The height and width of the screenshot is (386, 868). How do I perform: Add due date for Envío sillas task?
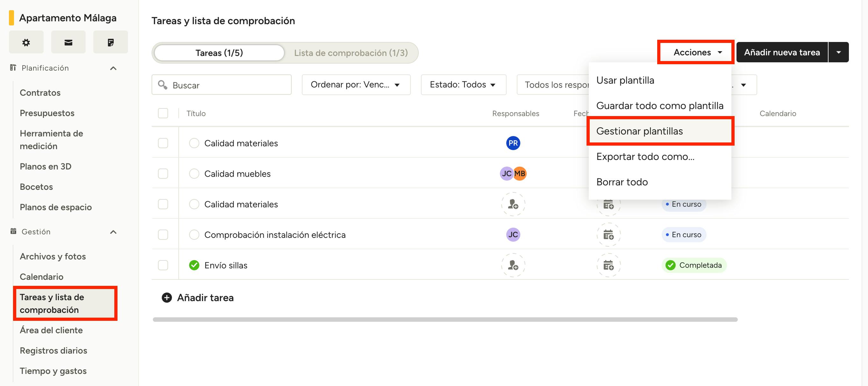pos(608,265)
